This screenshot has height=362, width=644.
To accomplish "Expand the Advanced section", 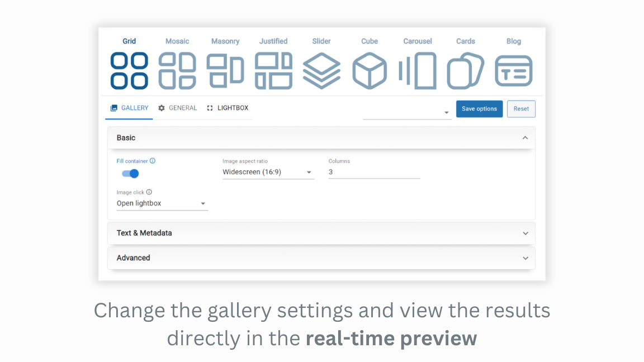I will (x=525, y=258).
